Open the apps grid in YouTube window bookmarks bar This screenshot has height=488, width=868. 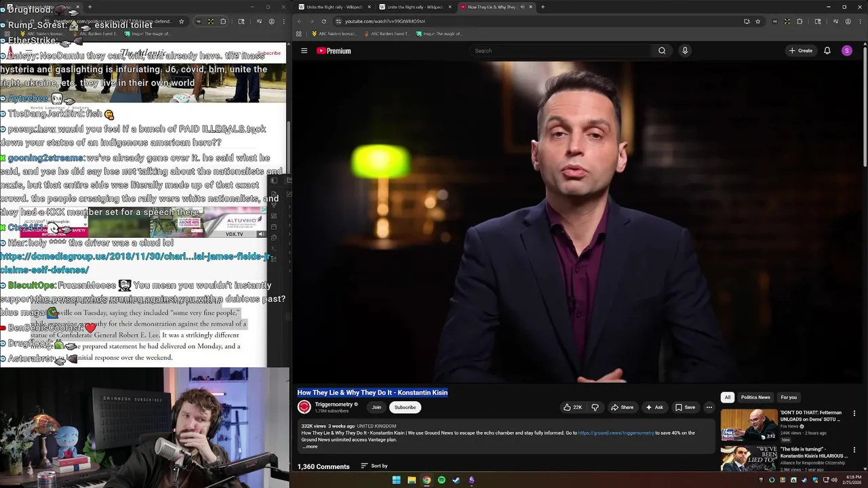tap(298, 34)
